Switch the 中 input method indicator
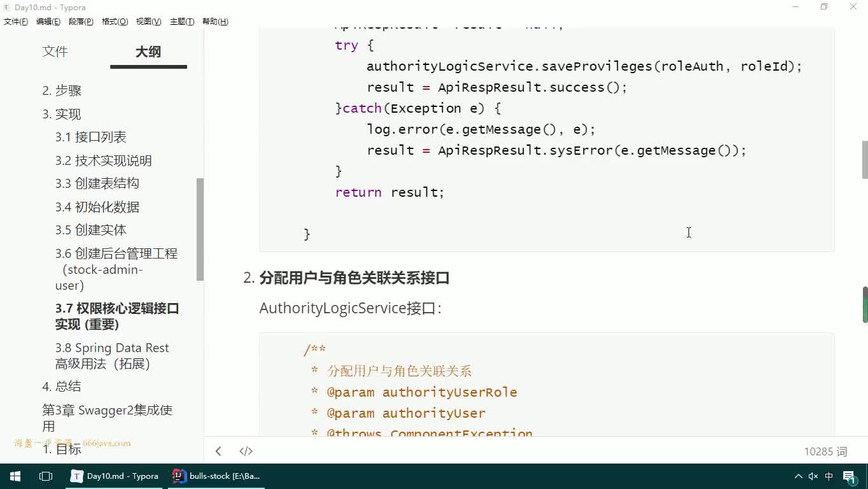The image size is (868, 489). [829, 476]
